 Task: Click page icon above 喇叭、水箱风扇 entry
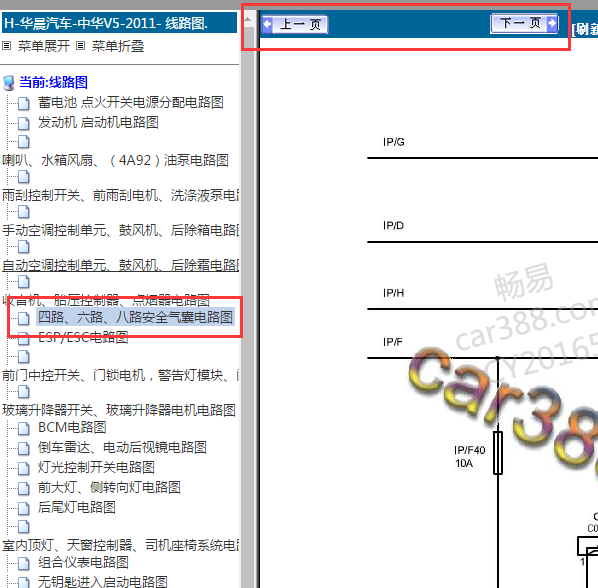[x=24, y=141]
